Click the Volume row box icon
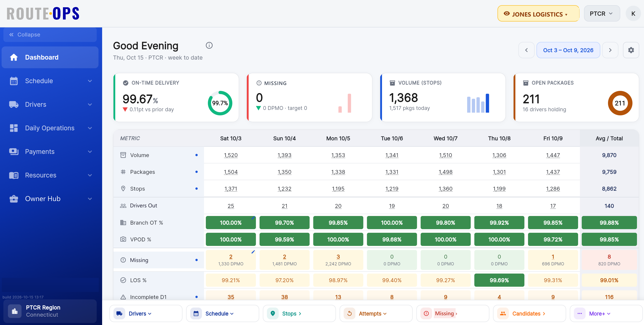The image size is (644, 325). pos(123,155)
